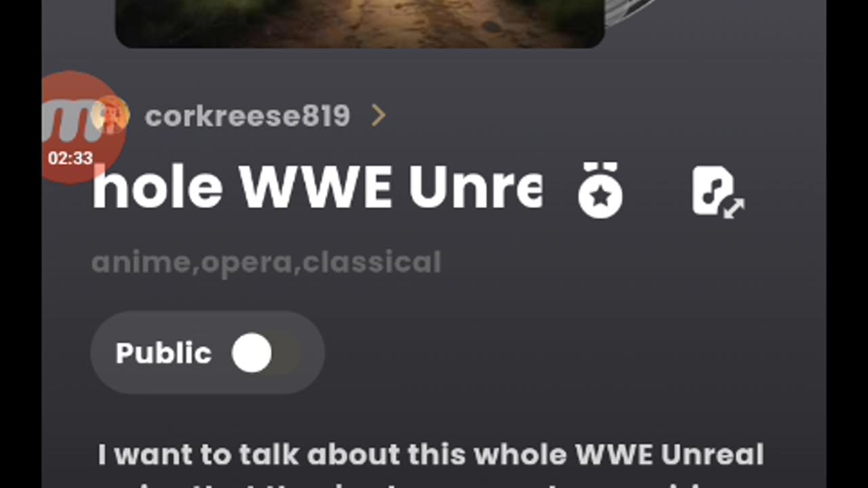Expand the scrolling WWE Unreal song title
The image size is (868, 488).
[x=317, y=188]
